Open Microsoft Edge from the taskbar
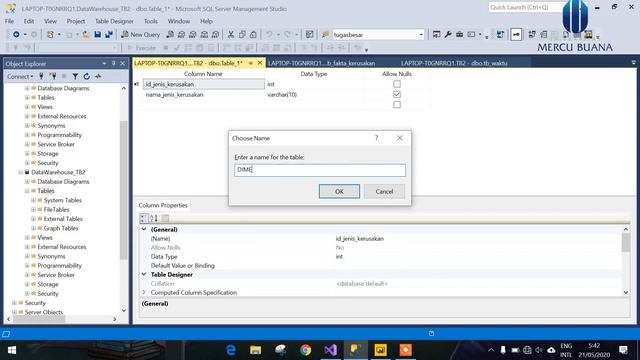Image resolution: width=640 pixels, height=360 pixels. click(231, 350)
